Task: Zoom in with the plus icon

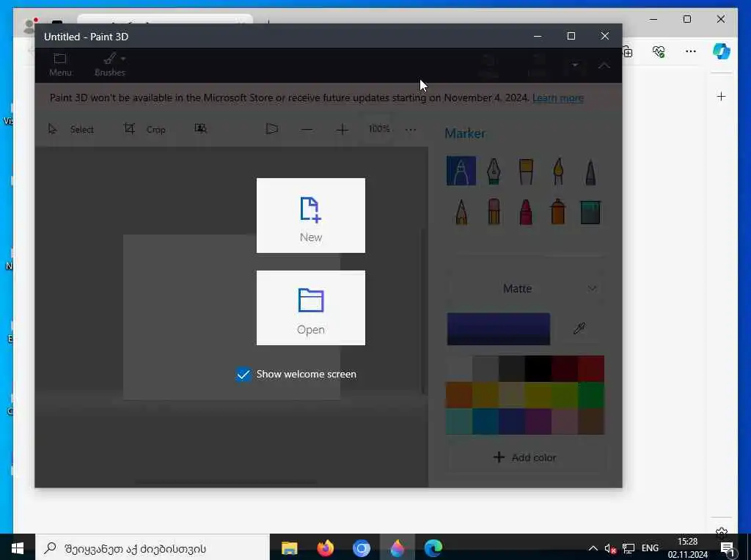Action: click(342, 129)
